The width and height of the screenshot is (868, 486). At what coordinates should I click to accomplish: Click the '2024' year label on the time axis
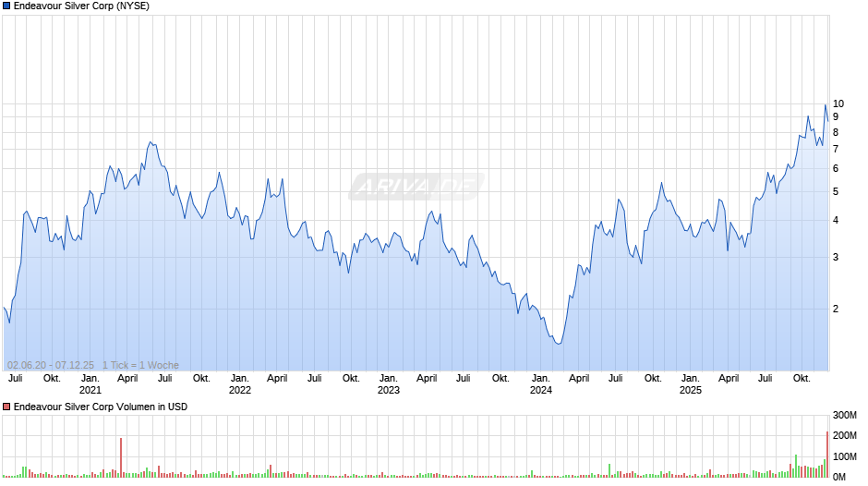(541, 390)
